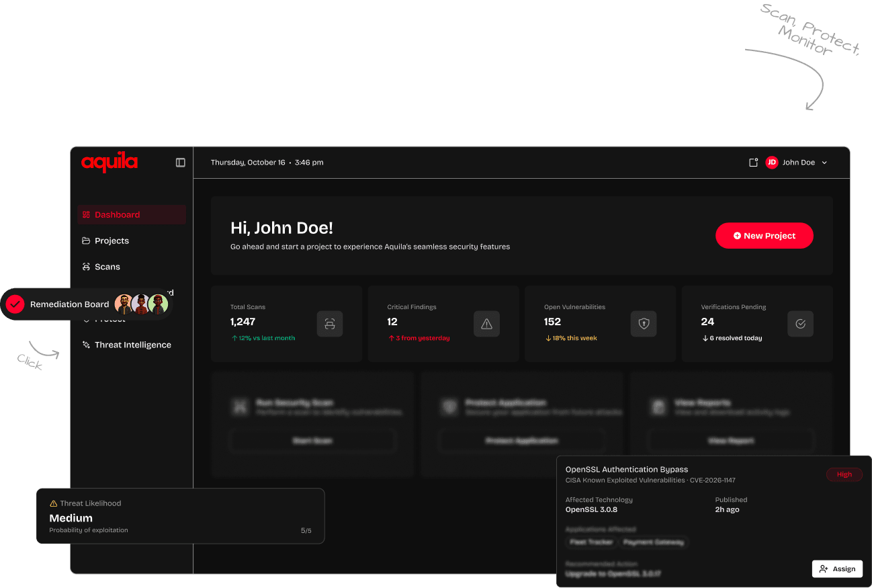Click the Remediation Board red check icon
Screen dimensions: 872x588
[15, 304]
